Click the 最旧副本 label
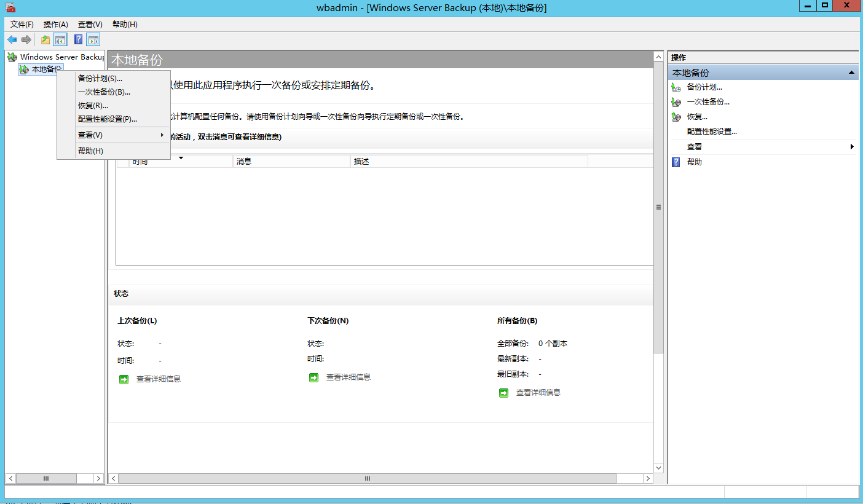Image resolution: width=863 pixels, height=504 pixels. point(513,374)
